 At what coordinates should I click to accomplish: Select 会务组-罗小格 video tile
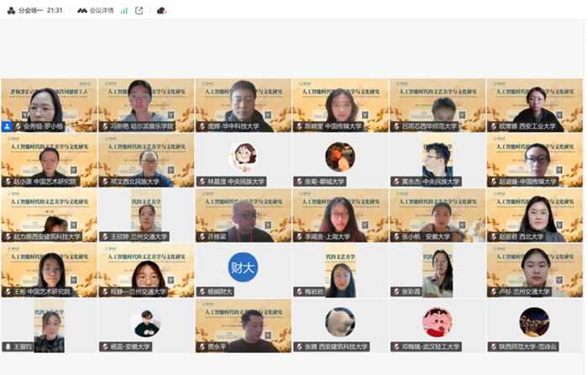[49, 104]
